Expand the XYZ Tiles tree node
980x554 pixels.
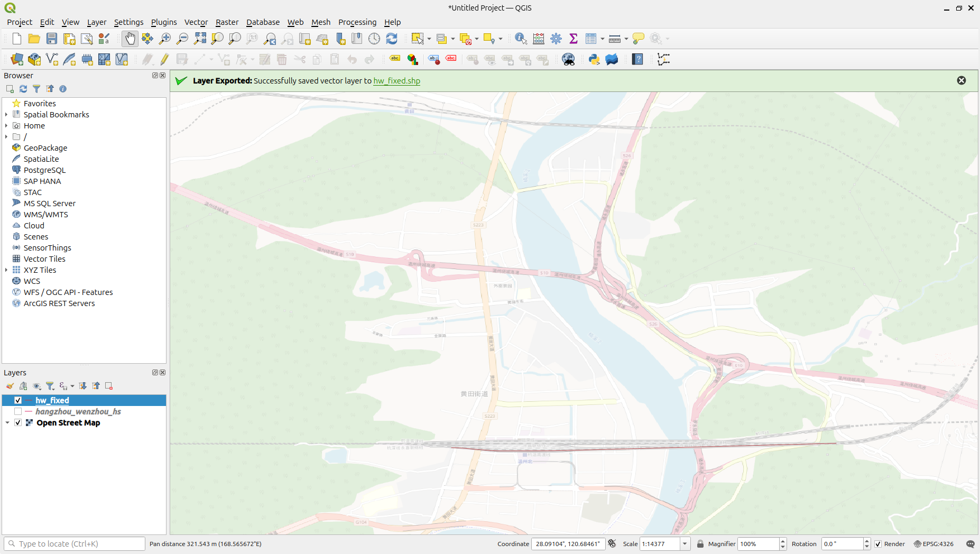point(6,270)
